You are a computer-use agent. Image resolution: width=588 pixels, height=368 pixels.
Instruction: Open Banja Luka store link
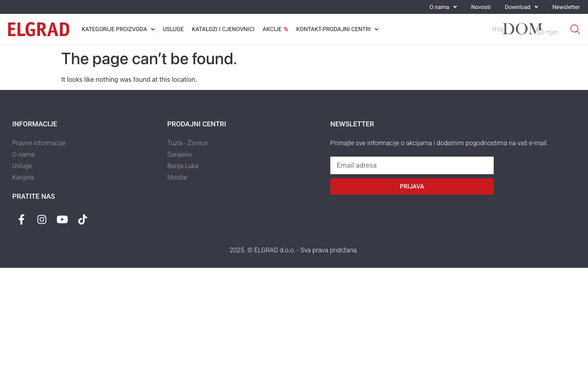pos(183,166)
